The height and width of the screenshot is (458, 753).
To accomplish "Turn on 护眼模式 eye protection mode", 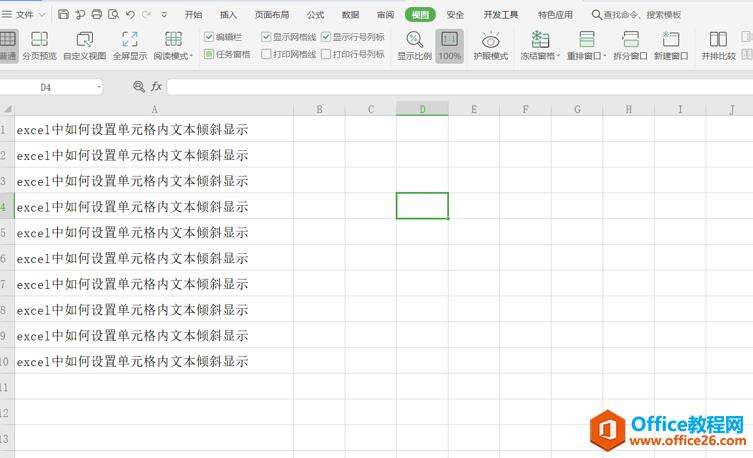I will [490, 46].
